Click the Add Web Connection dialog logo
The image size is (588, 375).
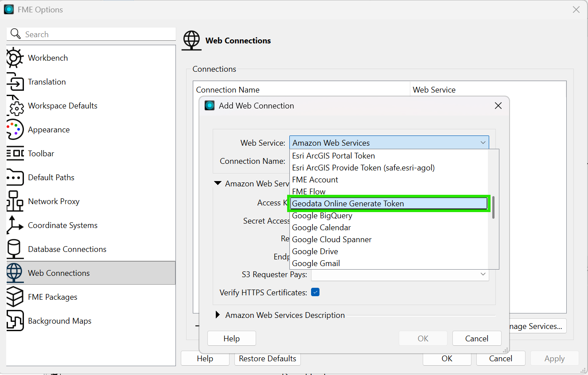coord(210,105)
